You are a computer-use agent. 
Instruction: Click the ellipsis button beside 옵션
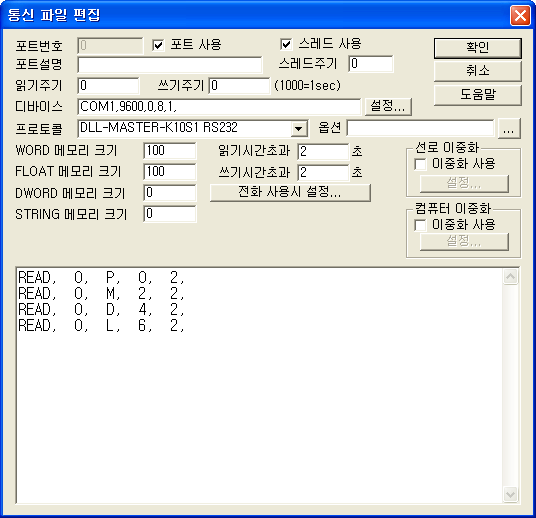coord(509,129)
